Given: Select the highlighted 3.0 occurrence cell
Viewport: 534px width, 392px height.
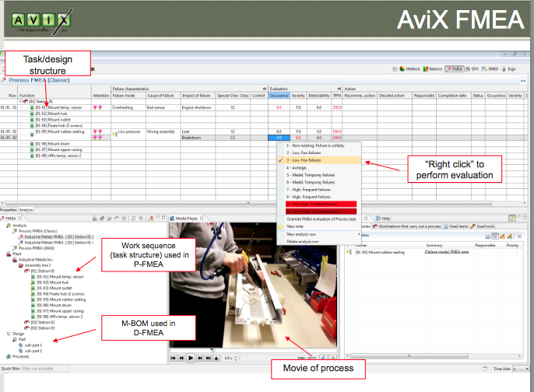Looking at the screenshot, I should (x=279, y=138).
